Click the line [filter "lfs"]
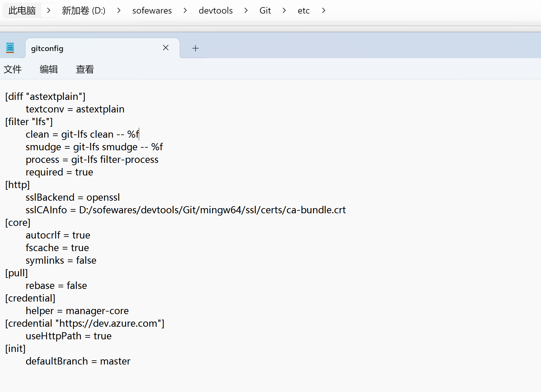 click(29, 122)
